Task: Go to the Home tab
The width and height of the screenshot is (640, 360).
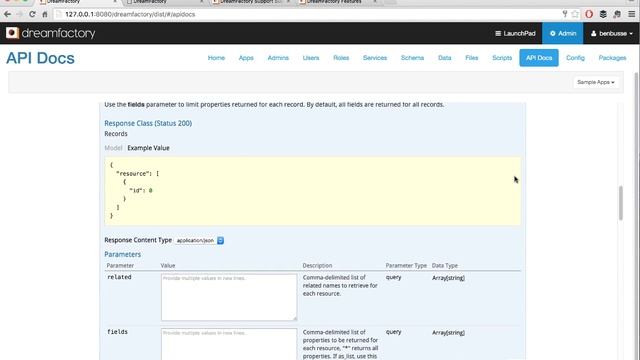Action: [x=216, y=58]
